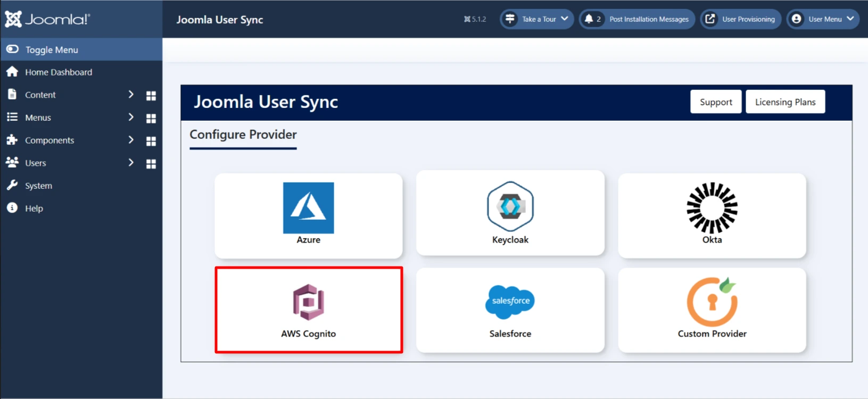Open the Menus sidebar item
Viewport: 868px width, 399px height.
coord(38,118)
